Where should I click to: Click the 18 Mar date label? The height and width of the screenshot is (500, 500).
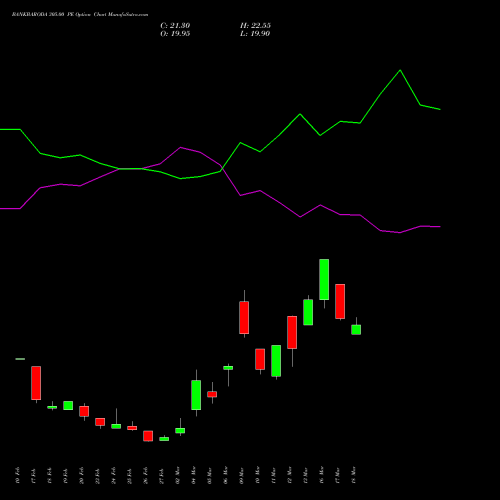[x=354, y=475]
